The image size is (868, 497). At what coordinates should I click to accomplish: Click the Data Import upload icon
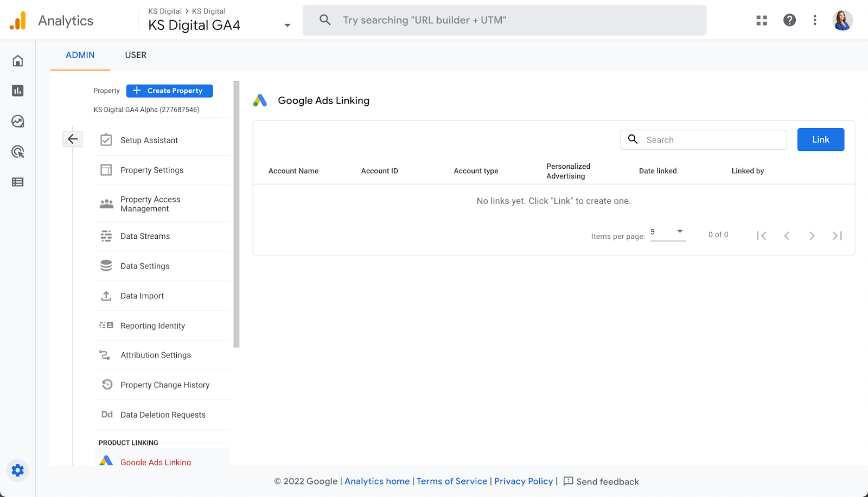click(106, 296)
